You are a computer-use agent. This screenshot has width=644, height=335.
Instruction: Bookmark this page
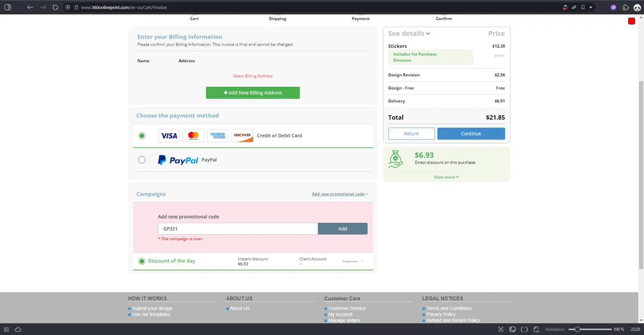coord(583,7)
